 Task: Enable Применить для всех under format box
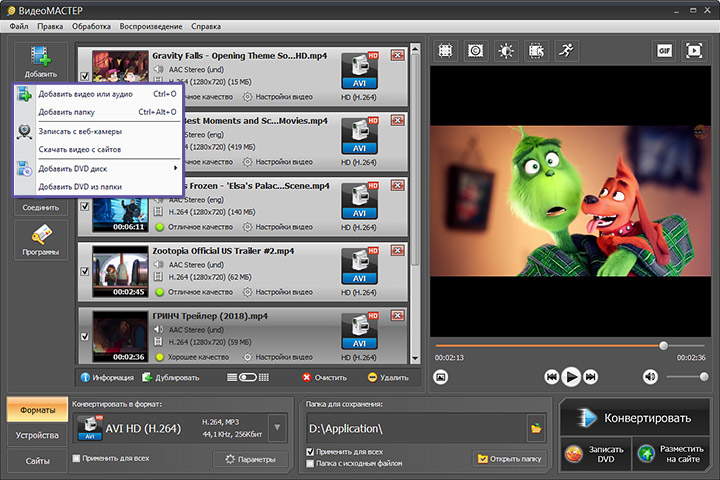click(x=77, y=458)
